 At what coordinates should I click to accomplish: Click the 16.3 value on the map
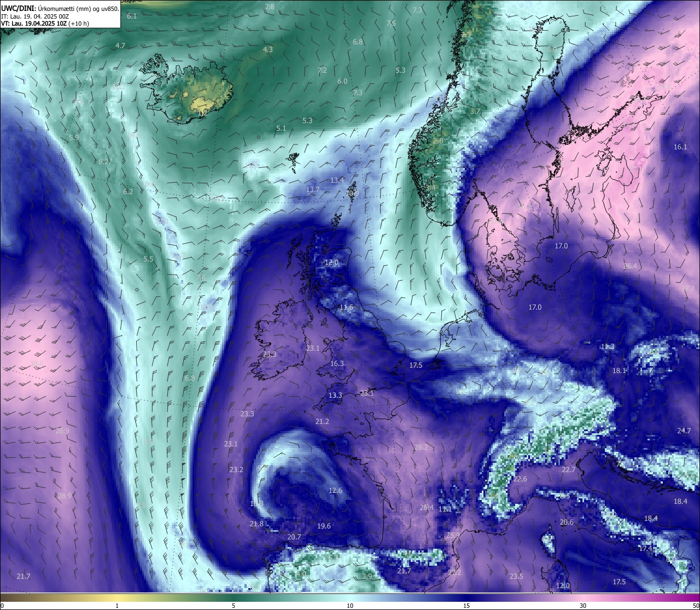coord(337,364)
